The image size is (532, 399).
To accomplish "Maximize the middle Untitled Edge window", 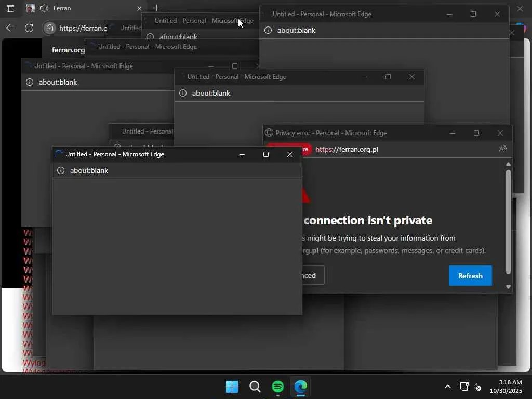I will click(388, 77).
